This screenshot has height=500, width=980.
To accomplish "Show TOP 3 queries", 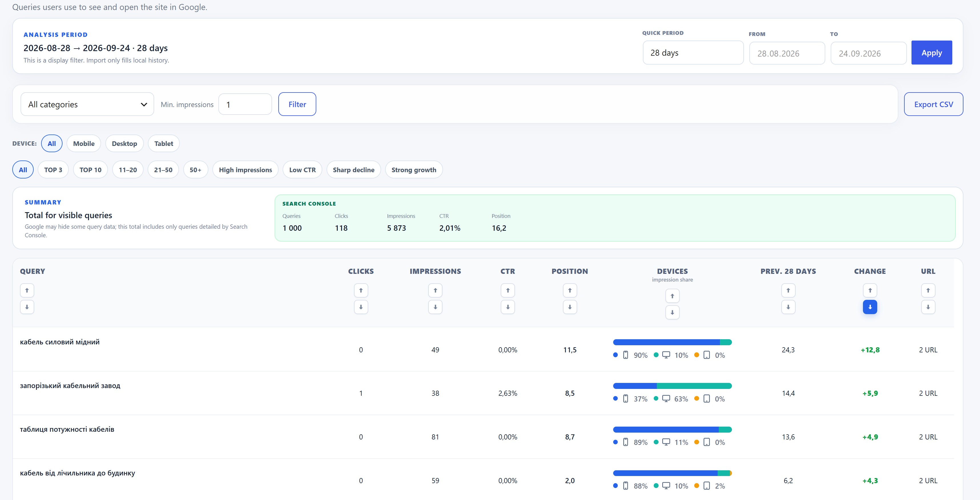I will [x=53, y=170].
